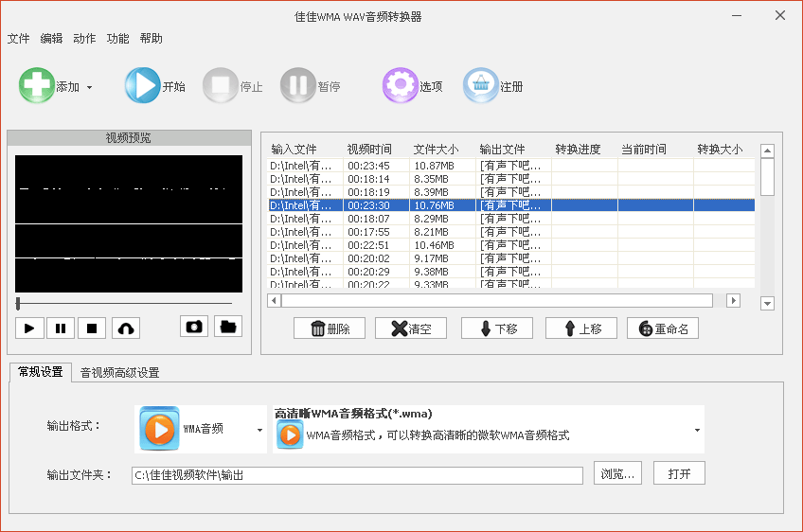Click the preview seek slider handle
This screenshot has width=803, height=532.
pyautogui.click(x=18, y=303)
